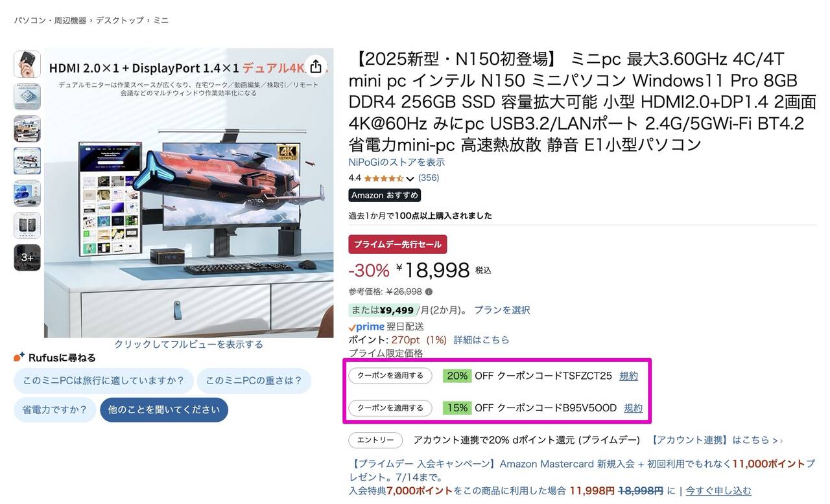The height and width of the screenshot is (504, 830).
Task: Select the second thumbnail image
Action: coord(27,97)
